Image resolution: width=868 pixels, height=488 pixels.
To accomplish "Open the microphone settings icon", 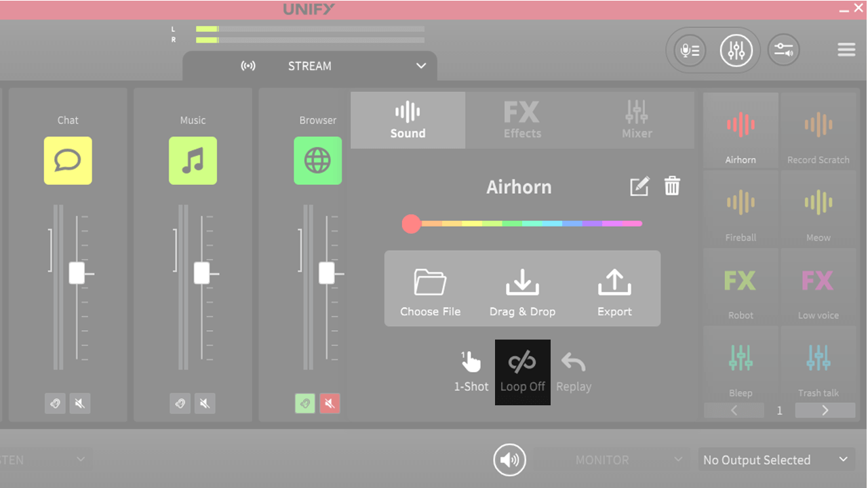I will [689, 49].
